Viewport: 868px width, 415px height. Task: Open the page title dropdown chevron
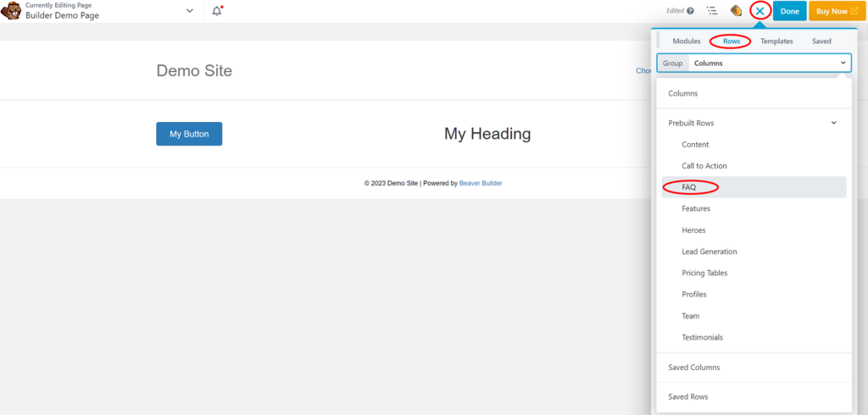point(190,11)
